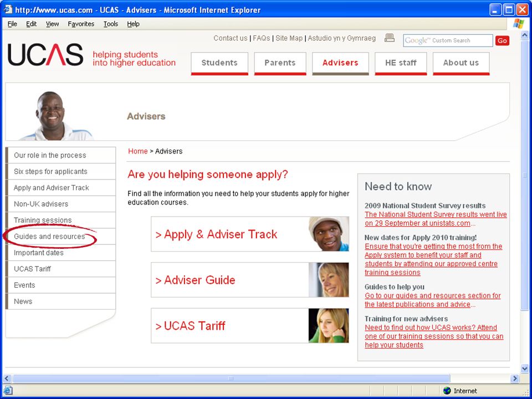Click Guides and resources in sidebar
Screen dimensions: 532x399
pyautogui.click(x=61, y=237)
